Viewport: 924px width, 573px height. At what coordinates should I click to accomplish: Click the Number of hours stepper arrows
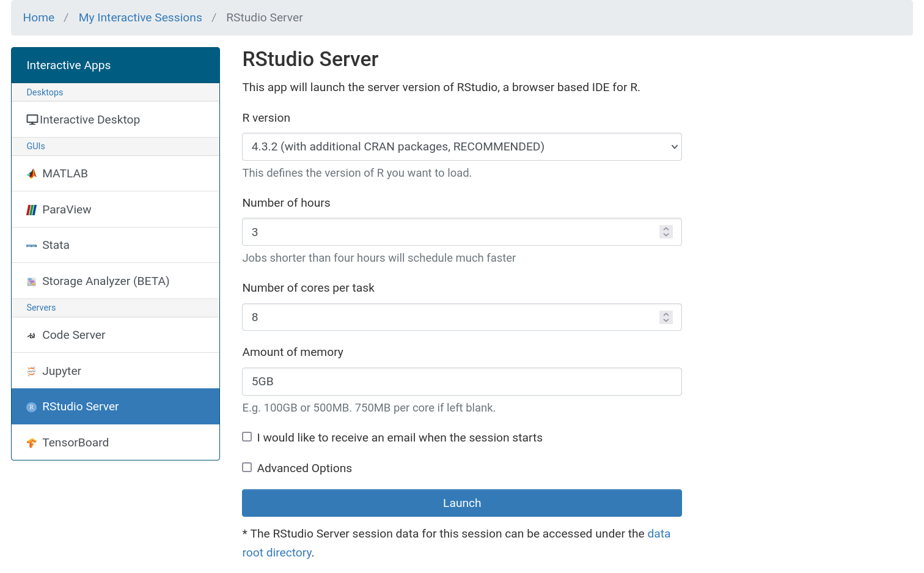click(x=666, y=232)
